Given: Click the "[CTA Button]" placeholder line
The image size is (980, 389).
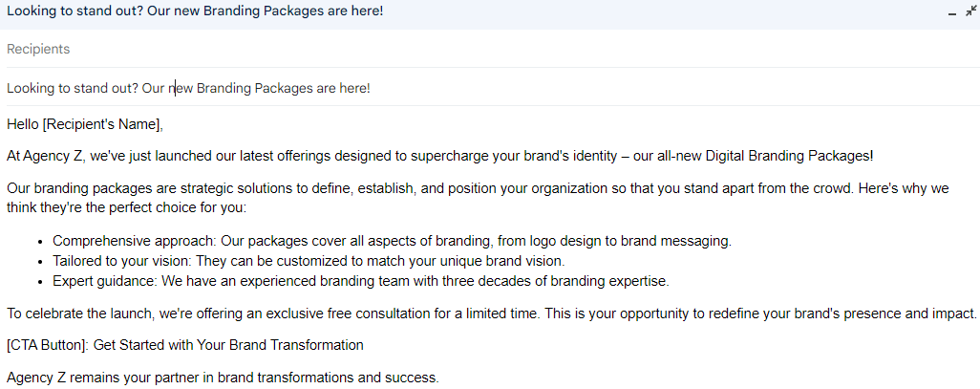Looking at the screenshot, I should tap(184, 344).
